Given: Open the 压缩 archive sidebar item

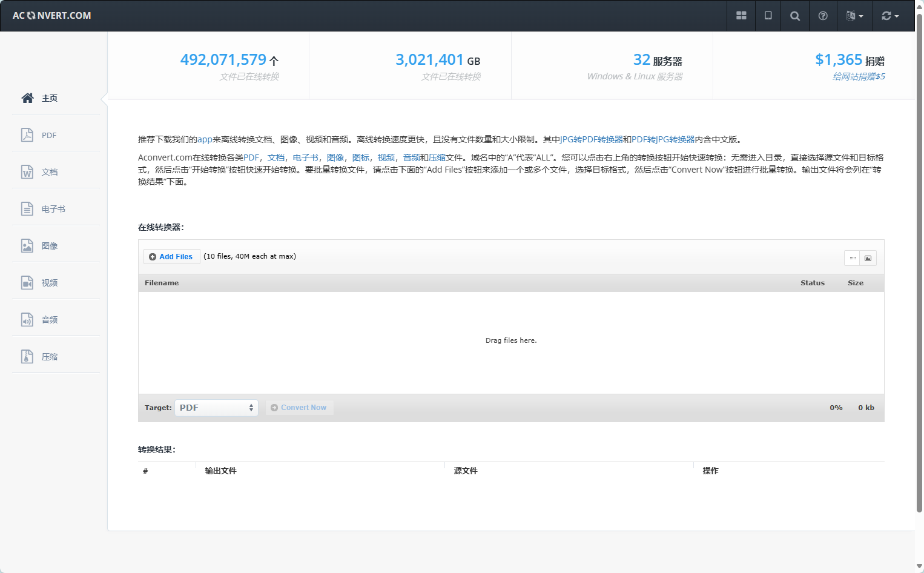Looking at the screenshot, I should click(x=56, y=357).
